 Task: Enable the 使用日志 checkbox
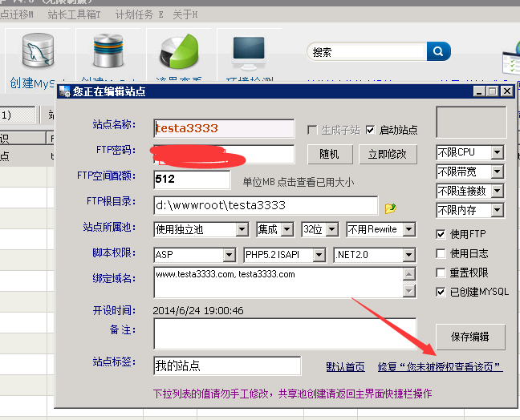pyautogui.click(x=441, y=253)
